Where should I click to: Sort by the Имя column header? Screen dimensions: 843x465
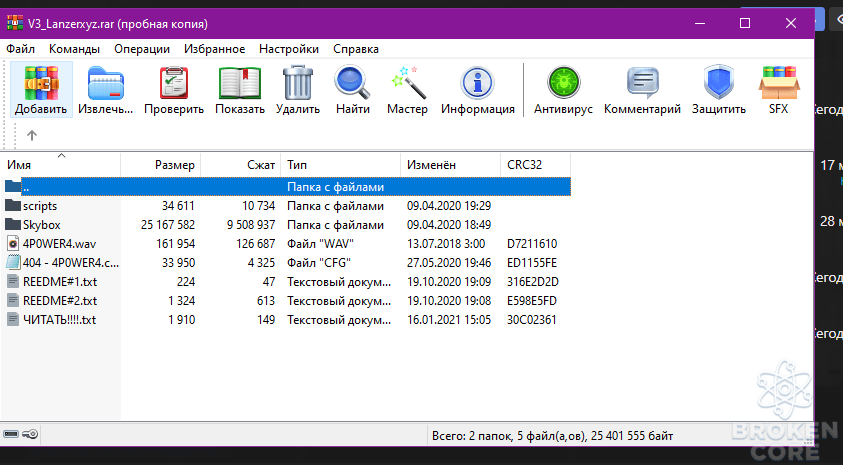[61, 165]
